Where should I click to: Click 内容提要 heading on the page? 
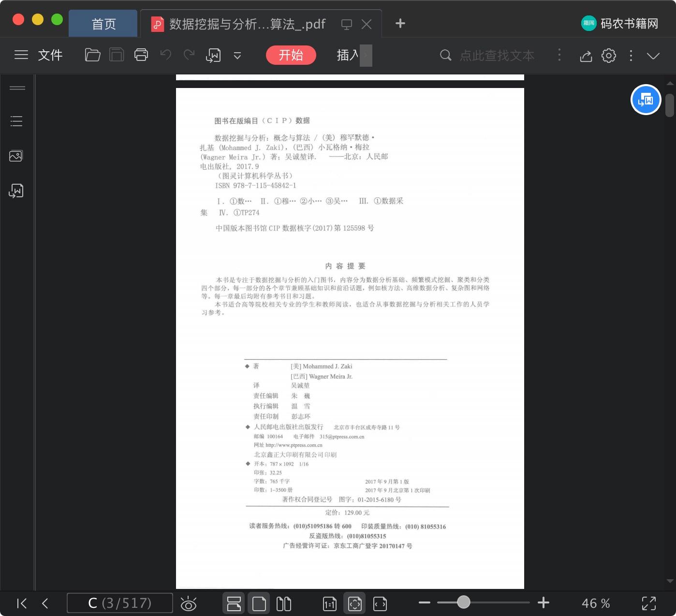tap(345, 266)
